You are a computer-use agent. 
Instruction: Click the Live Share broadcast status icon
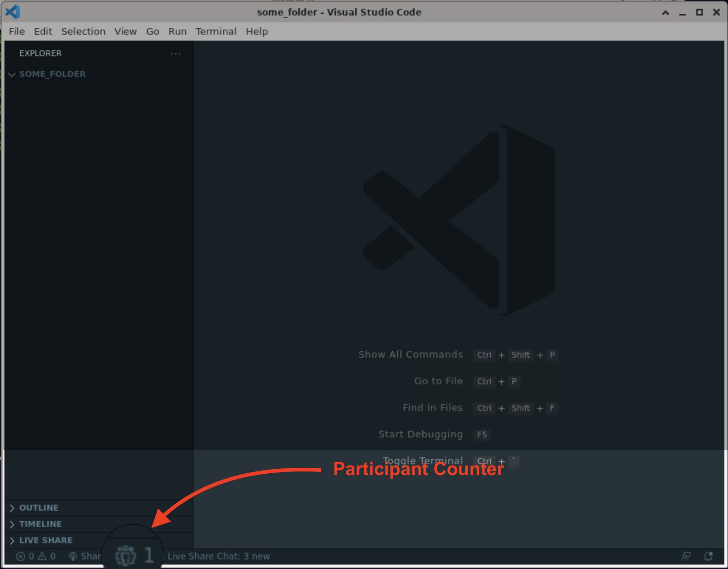pyautogui.click(x=73, y=556)
